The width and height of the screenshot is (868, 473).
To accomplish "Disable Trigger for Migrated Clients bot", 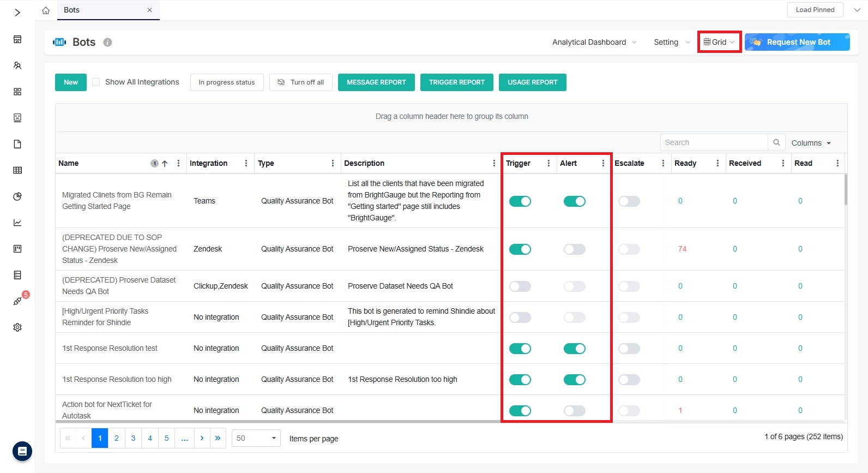I will 520,201.
